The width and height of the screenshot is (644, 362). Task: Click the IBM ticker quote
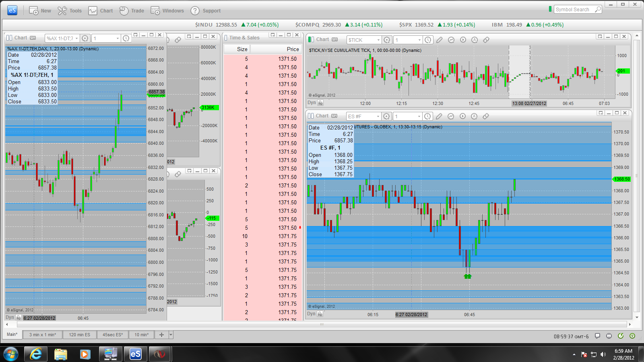tap(527, 25)
